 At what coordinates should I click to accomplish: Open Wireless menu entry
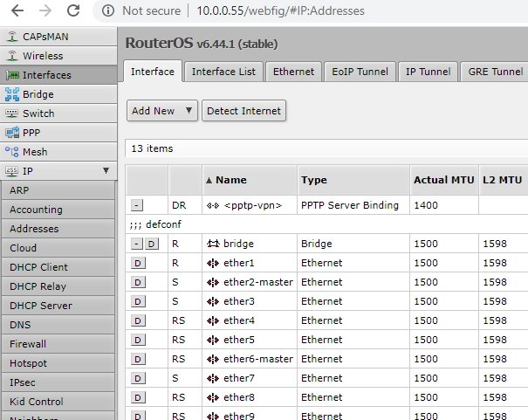click(58, 56)
